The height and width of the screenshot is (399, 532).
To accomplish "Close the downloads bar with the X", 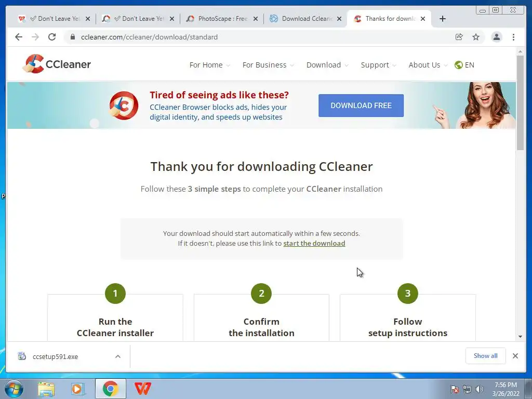I will (x=515, y=356).
